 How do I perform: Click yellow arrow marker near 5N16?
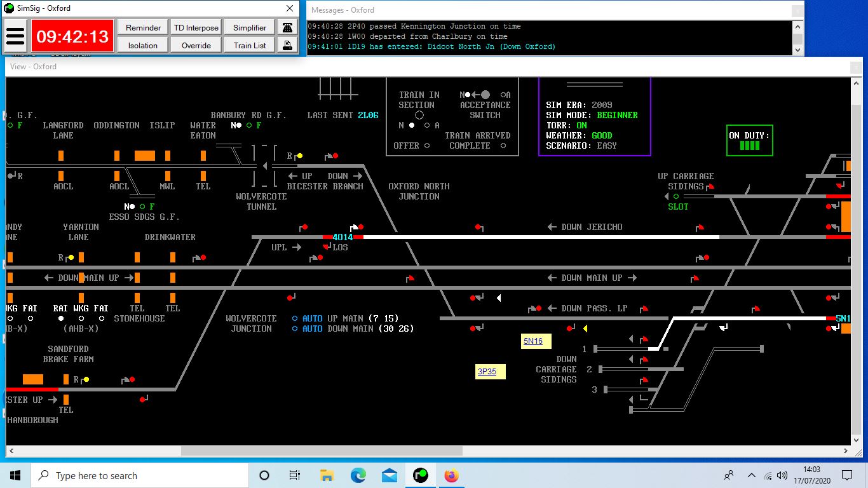pos(585,329)
